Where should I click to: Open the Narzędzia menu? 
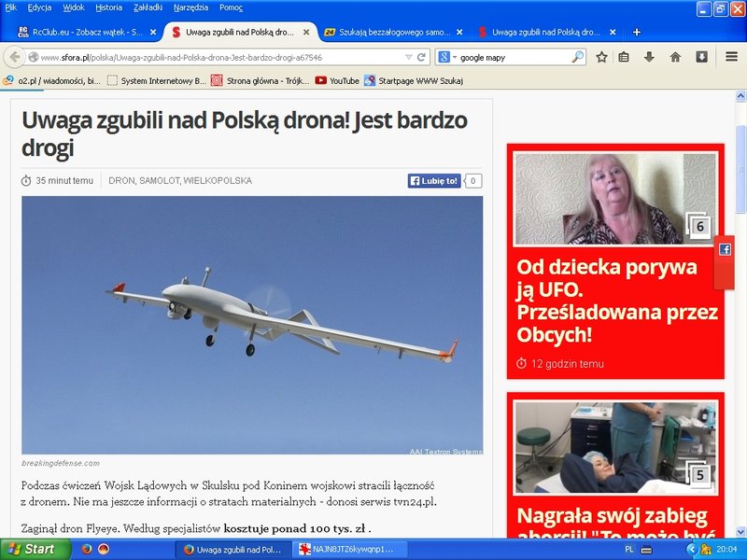click(x=190, y=7)
